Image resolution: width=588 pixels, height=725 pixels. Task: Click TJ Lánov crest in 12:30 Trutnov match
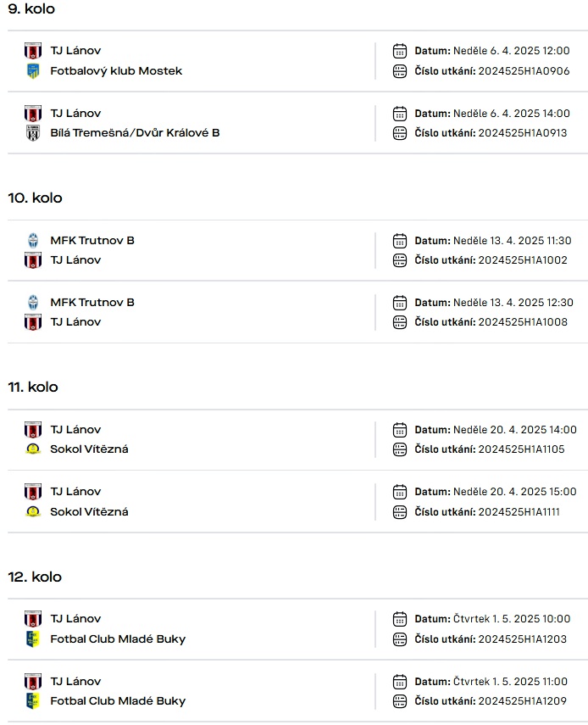pos(33,322)
